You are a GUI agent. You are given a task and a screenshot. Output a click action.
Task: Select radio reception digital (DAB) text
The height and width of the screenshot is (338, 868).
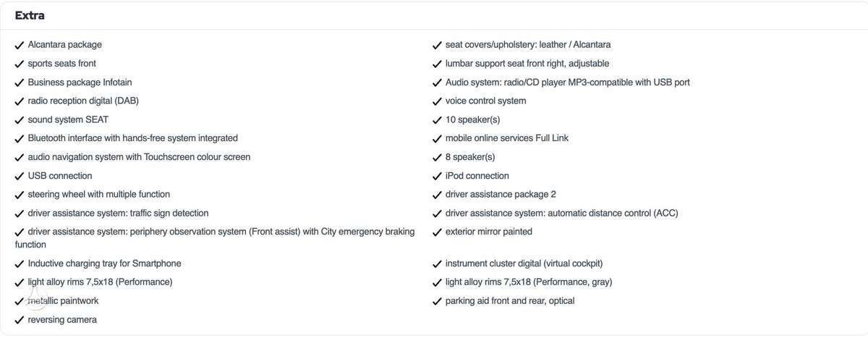(x=83, y=101)
